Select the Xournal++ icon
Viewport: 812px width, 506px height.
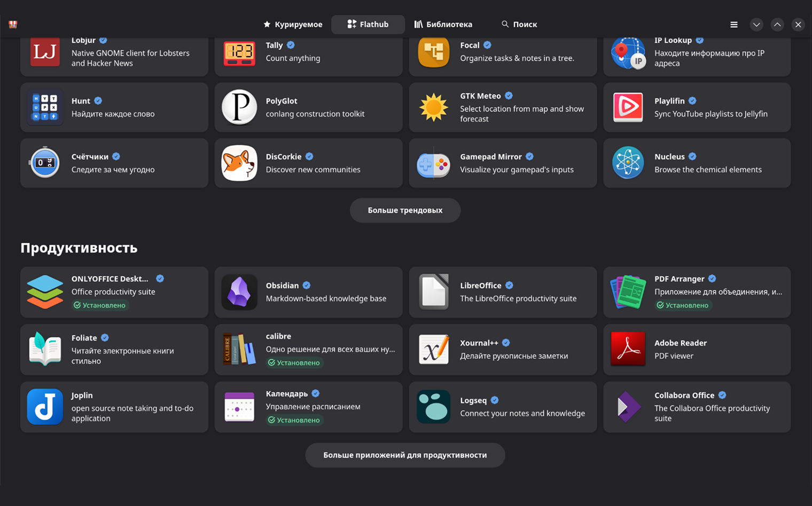(x=434, y=349)
